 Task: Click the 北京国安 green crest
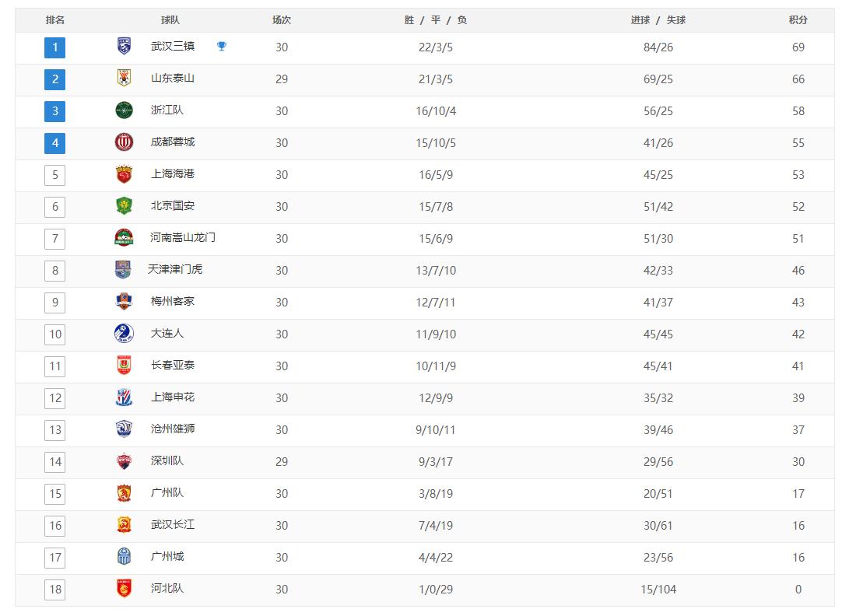point(124,206)
